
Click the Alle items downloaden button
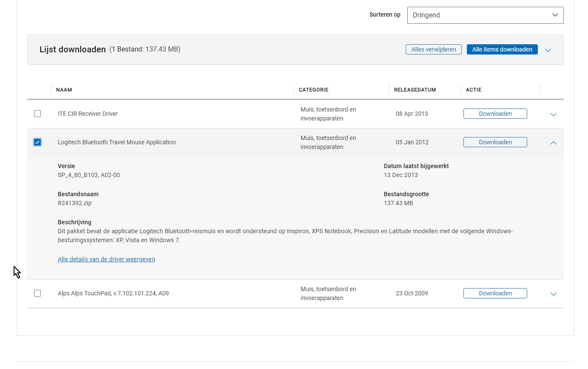[x=502, y=49]
